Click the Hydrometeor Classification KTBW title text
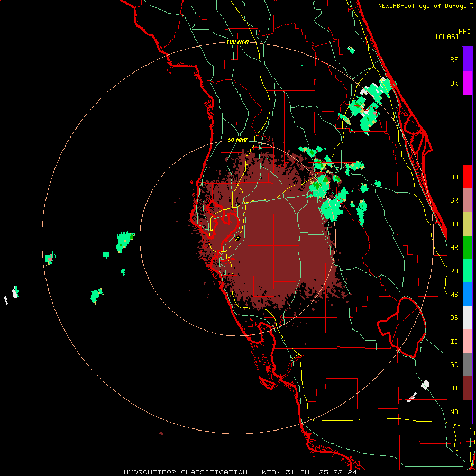The width and height of the screenshot is (476, 476). (240, 472)
